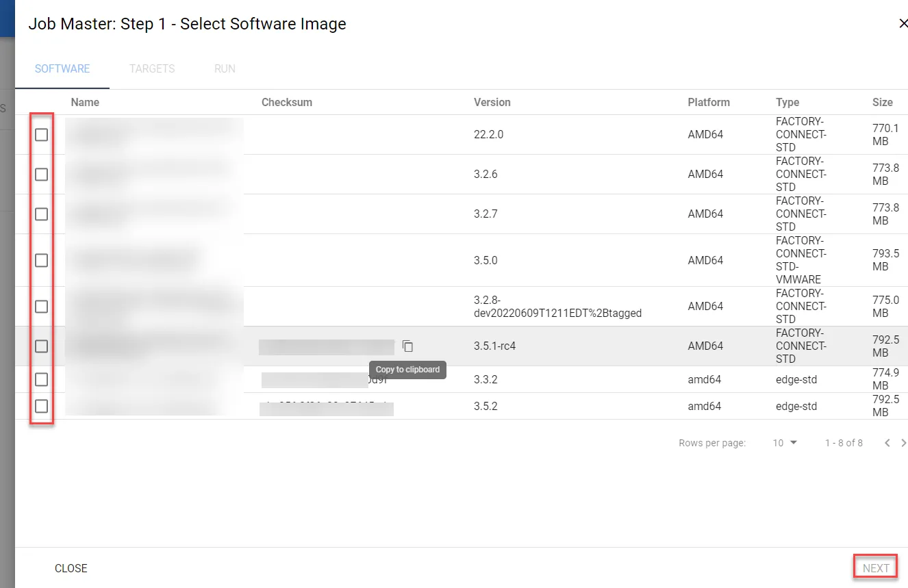Open the Rows per page dropdown
908x588 pixels.
tap(785, 443)
